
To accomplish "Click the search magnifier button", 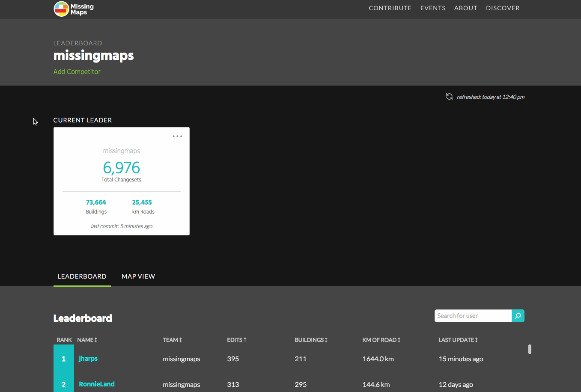I will (x=518, y=316).
